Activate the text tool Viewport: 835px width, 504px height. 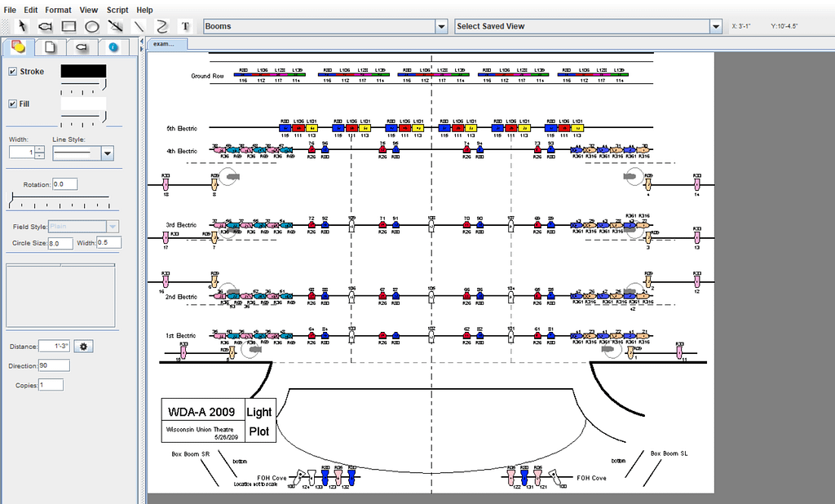pyautogui.click(x=185, y=25)
